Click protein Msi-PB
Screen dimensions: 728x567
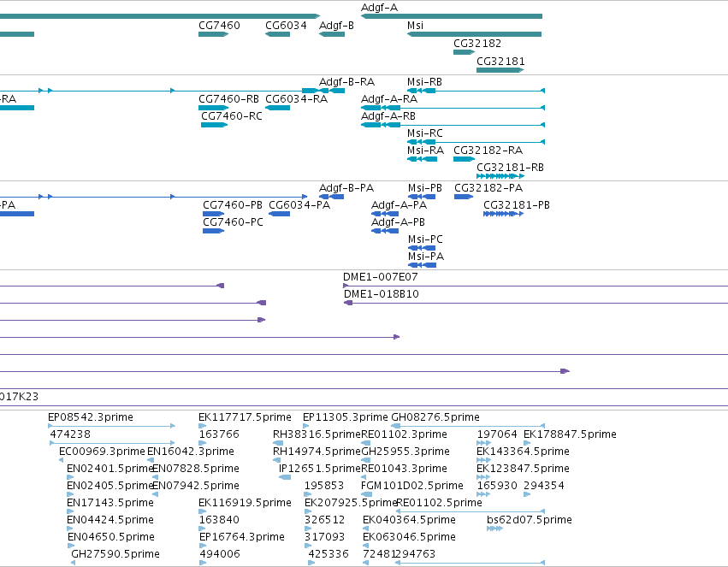point(425,188)
